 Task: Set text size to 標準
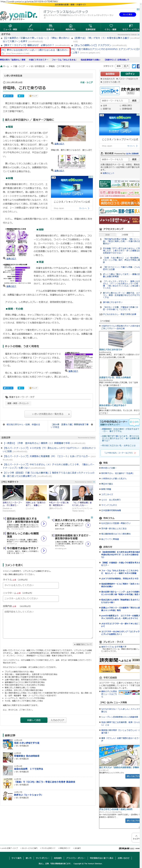tap(119, 66)
